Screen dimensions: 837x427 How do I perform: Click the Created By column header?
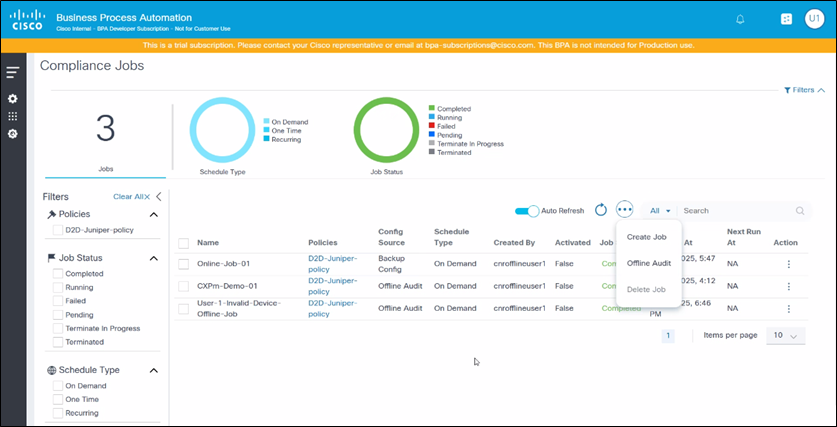point(514,242)
